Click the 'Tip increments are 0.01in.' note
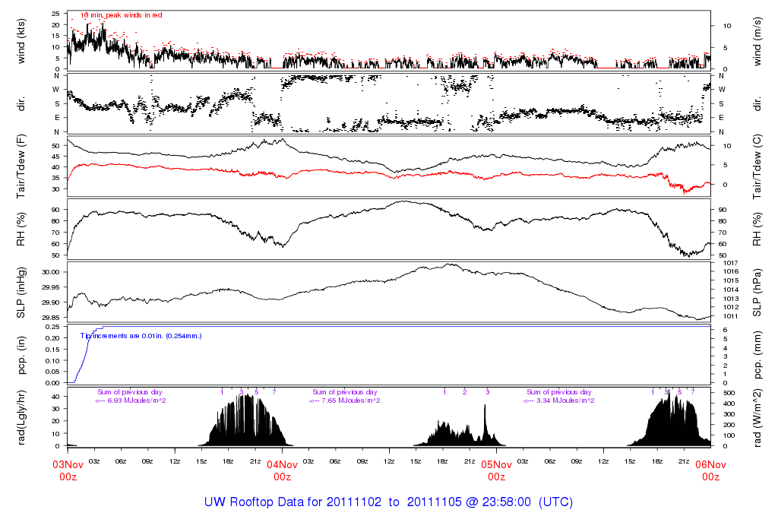Screen dimensions: 778x532 (141, 335)
